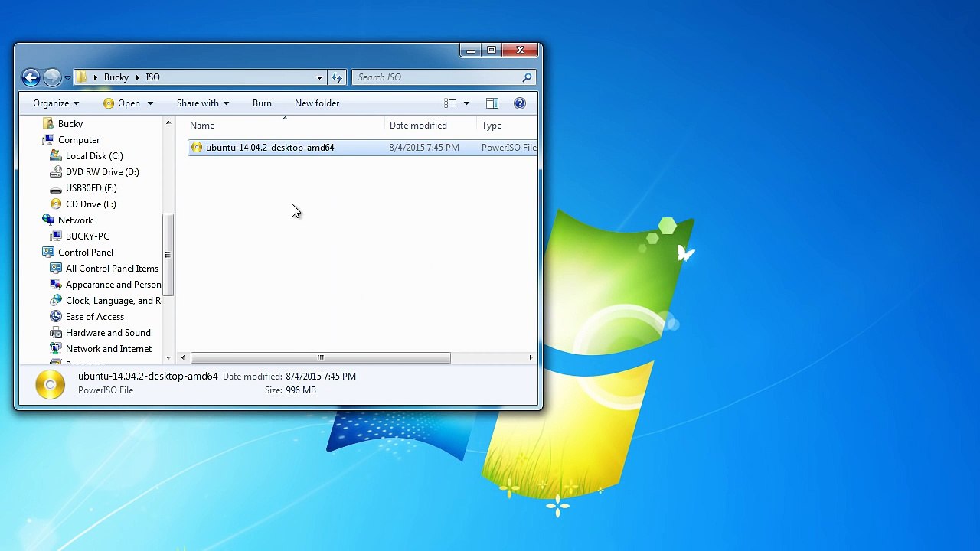980x551 pixels.
Task: Select Network in the navigation tree
Action: (75, 220)
